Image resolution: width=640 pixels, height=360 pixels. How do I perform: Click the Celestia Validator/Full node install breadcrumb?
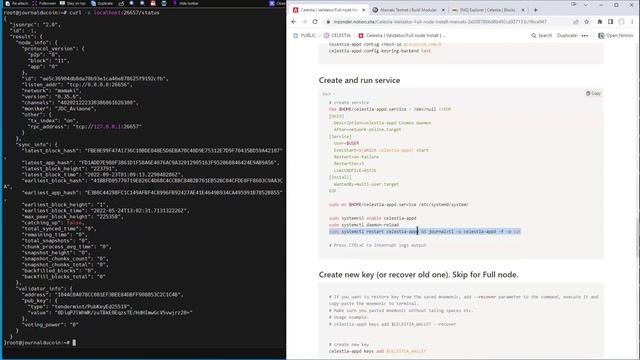(x=402, y=36)
